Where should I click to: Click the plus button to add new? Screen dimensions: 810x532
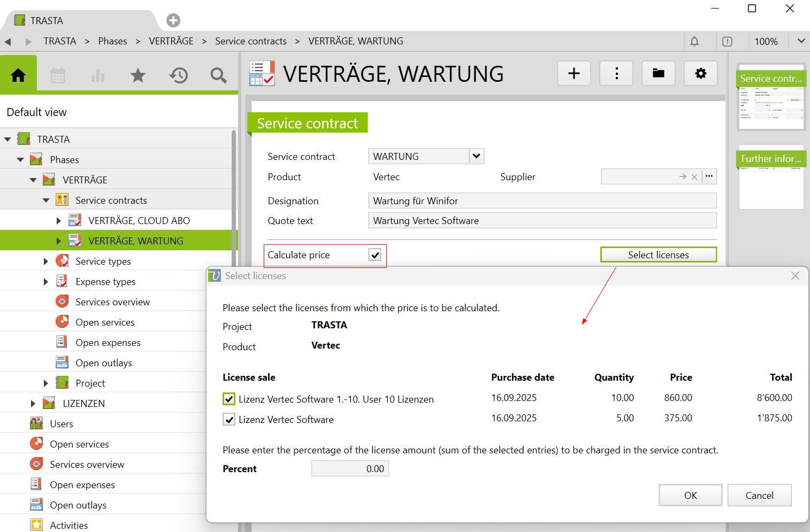pyautogui.click(x=574, y=73)
